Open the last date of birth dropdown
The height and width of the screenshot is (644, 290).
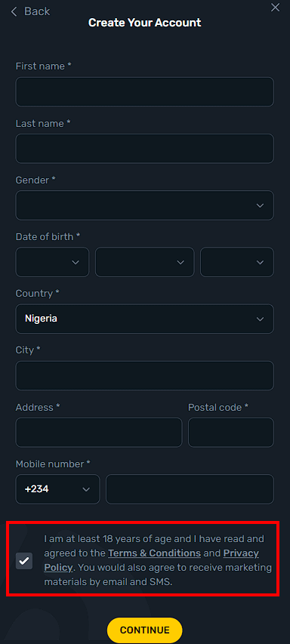click(237, 262)
